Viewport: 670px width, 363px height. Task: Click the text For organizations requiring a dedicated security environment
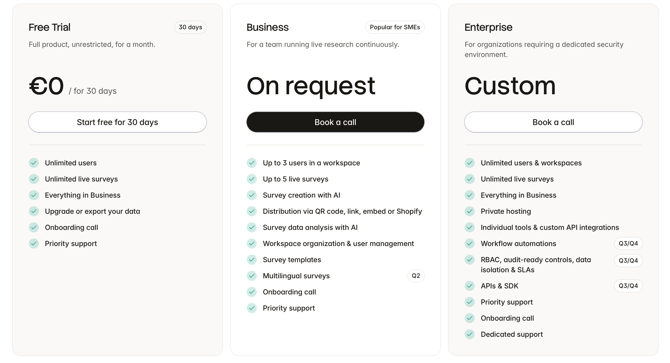[x=544, y=50]
